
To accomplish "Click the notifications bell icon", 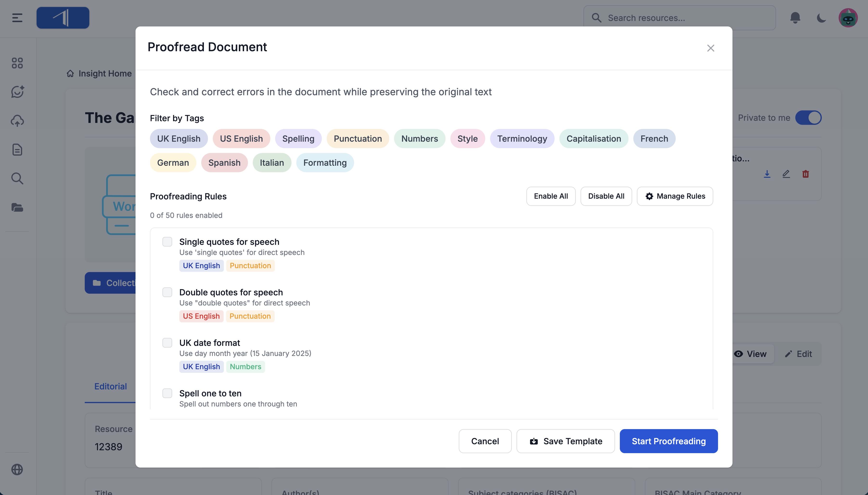I will point(795,18).
